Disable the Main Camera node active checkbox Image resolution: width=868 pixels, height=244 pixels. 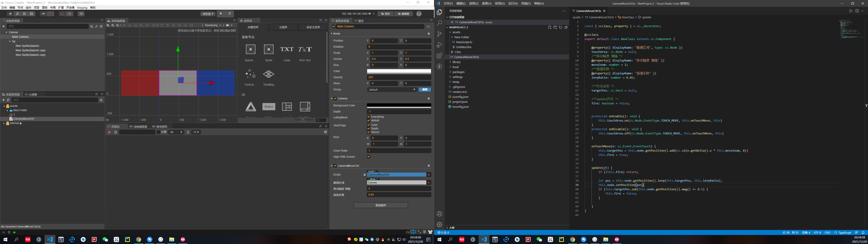[x=334, y=27]
